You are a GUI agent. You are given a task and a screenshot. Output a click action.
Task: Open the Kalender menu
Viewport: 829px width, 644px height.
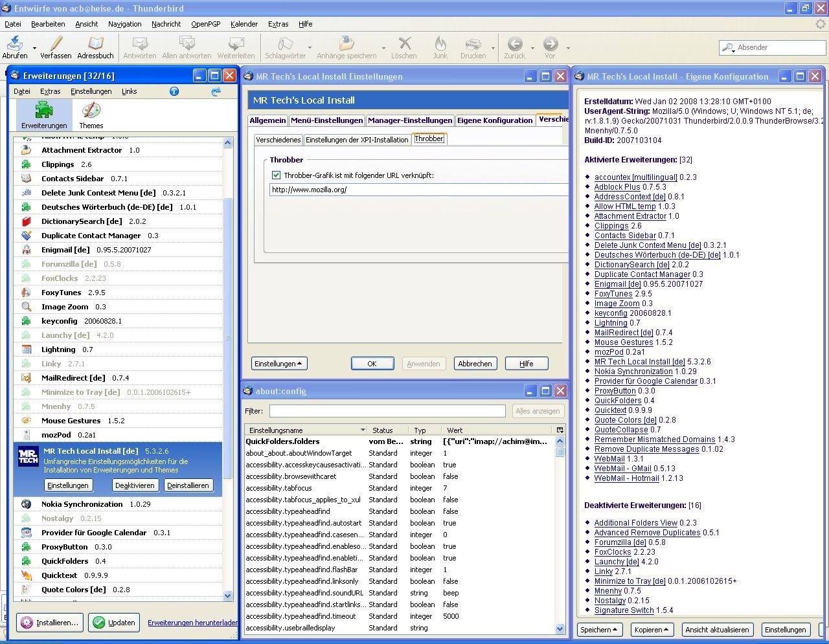pyautogui.click(x=244, y=24)
